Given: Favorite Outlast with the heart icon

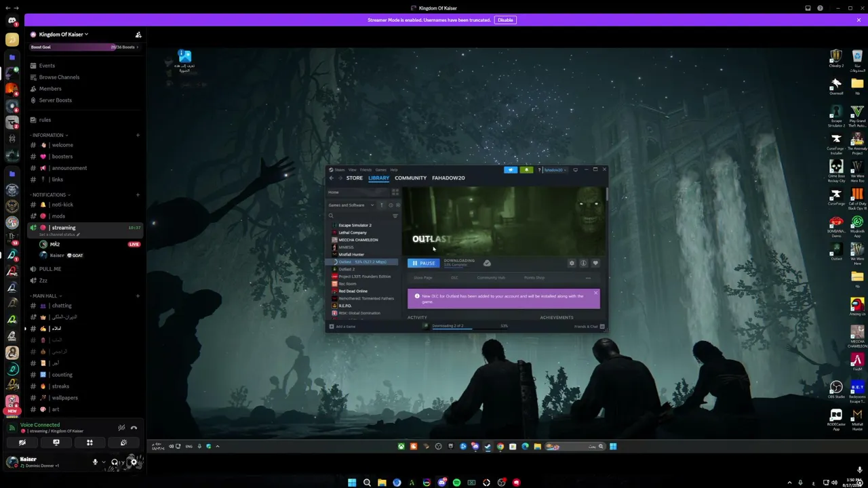Looking at the screenshot, I should coord(595,263).
